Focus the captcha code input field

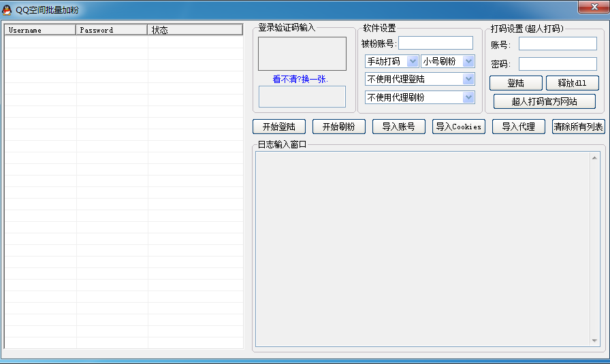(x=302, y=97)
